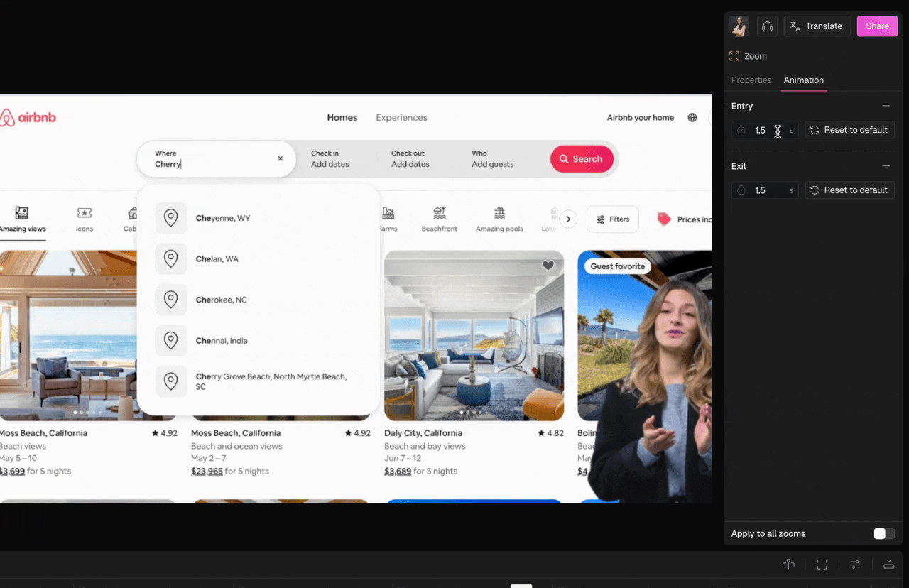
Task: Select Cheyenne, WY suggestion
Action: pyautogui.click(x=258, y=218)
